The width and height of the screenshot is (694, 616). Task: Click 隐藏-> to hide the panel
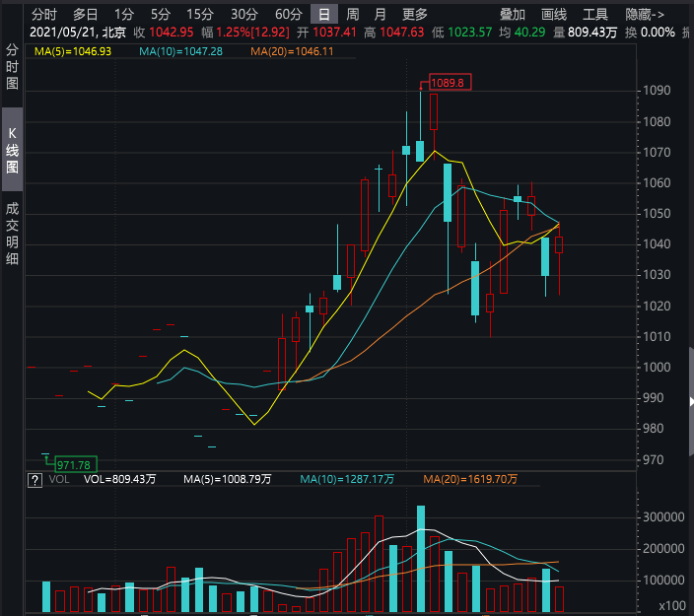(x=645, y=15)
